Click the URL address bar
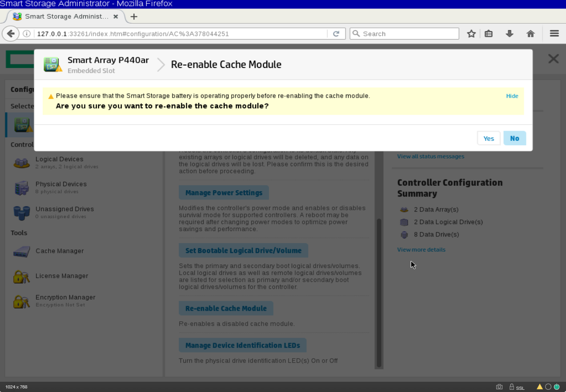Screen dimensions: 566x392 point(180,34)
